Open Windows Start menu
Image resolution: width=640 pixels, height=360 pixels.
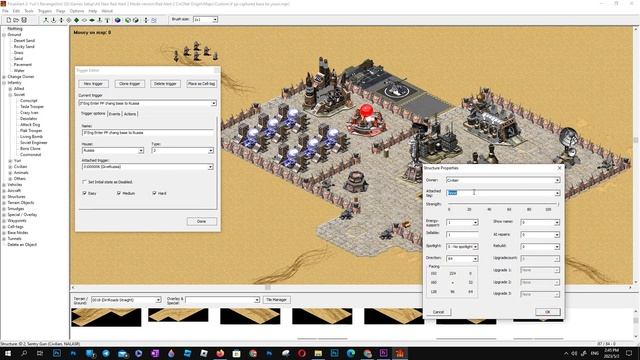7,353
